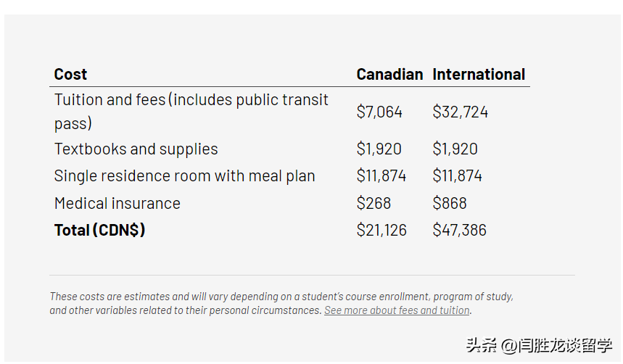
Task: Click Canadian total $21,126
Action: click(381, 230)
